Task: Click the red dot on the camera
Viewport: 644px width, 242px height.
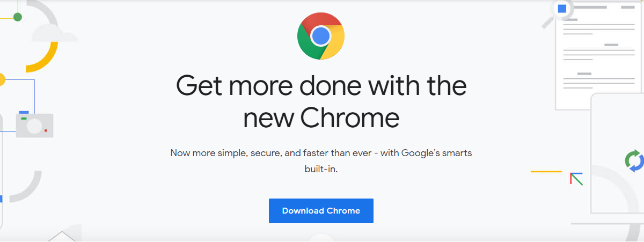Action: pyautogui.click(x=46, y=130)
